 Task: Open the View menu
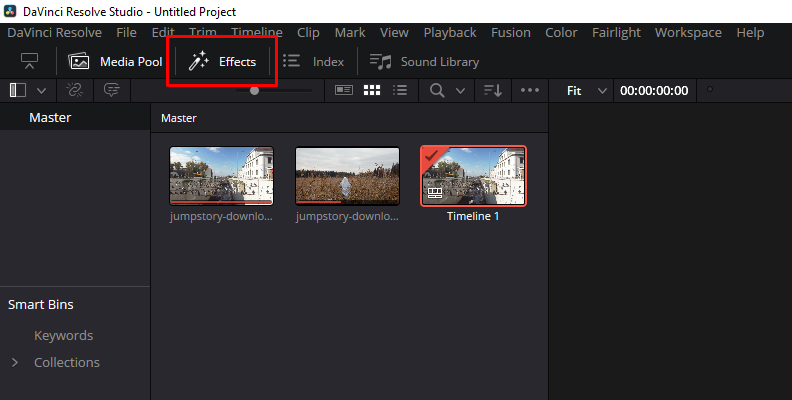click(x=394, y=33)
